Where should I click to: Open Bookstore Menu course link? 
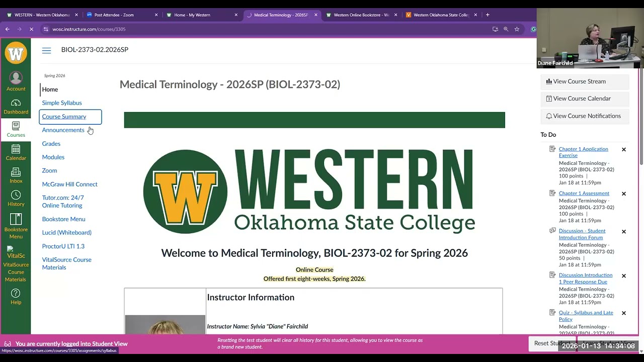(63, 219)
